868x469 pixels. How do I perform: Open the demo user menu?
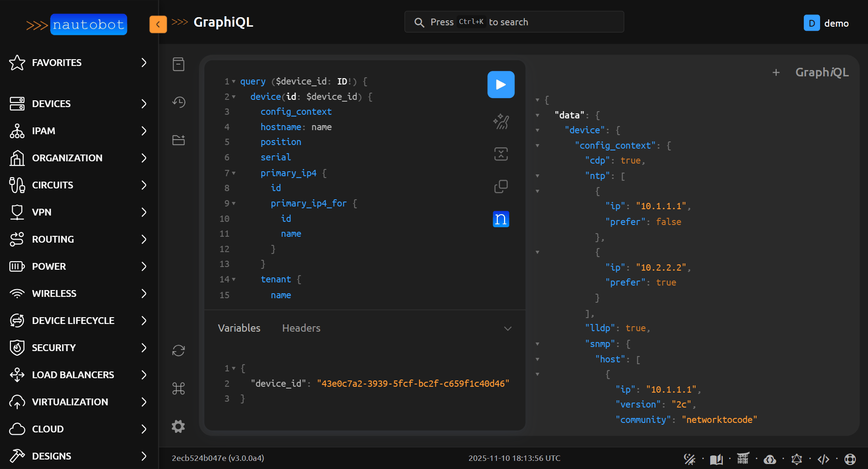826,23
